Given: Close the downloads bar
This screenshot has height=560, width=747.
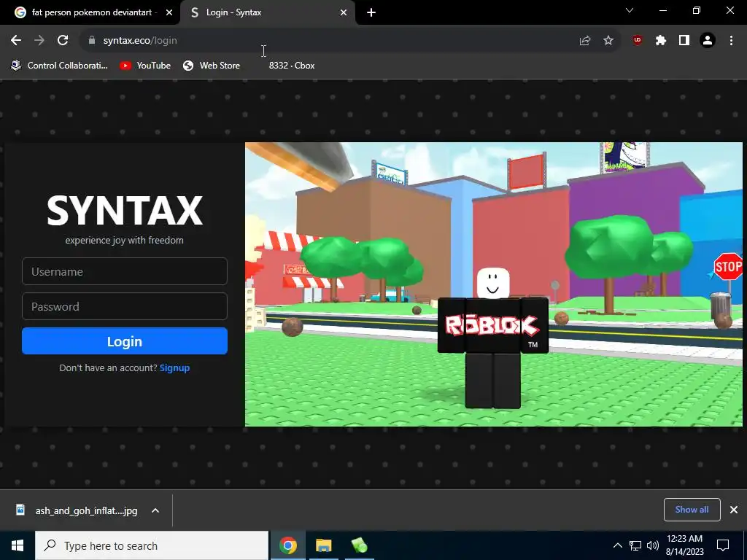Looking at the screenshot, I should (734, 510).
